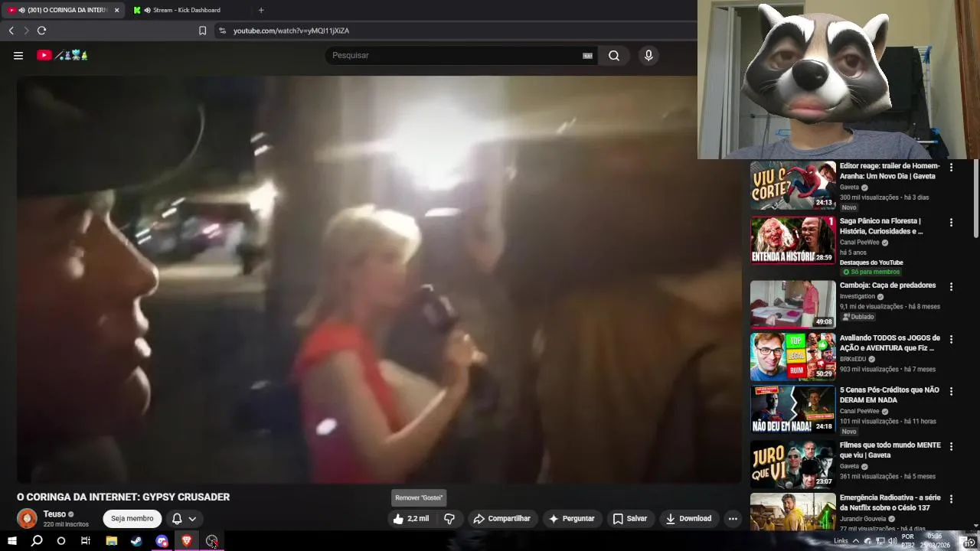Viewport: 980px width, 551px height.
Task: Switch to Brave browser on taskbar
Action: click(x=186, y=541)
